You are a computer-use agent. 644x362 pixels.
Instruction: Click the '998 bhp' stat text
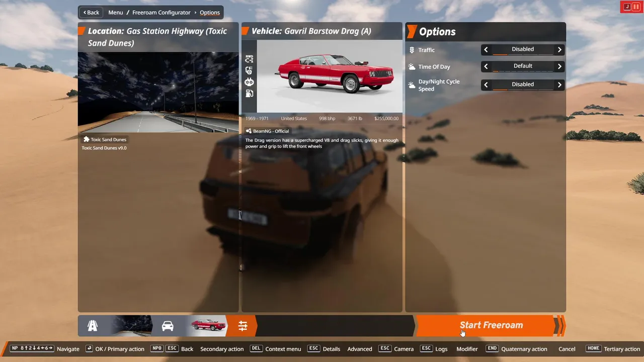[327, 119]
